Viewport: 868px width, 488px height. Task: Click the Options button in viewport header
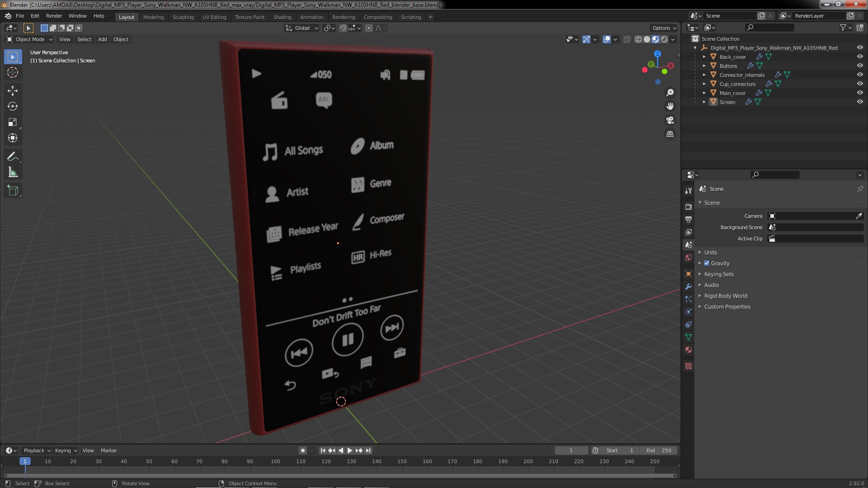click(x=664, y=28)
